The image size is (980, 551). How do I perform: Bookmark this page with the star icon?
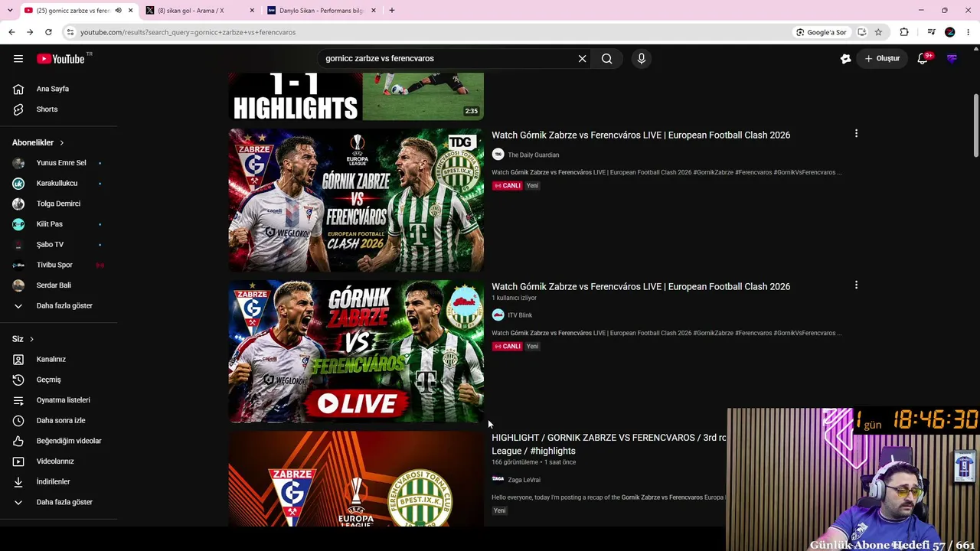(x=878, y=32)
